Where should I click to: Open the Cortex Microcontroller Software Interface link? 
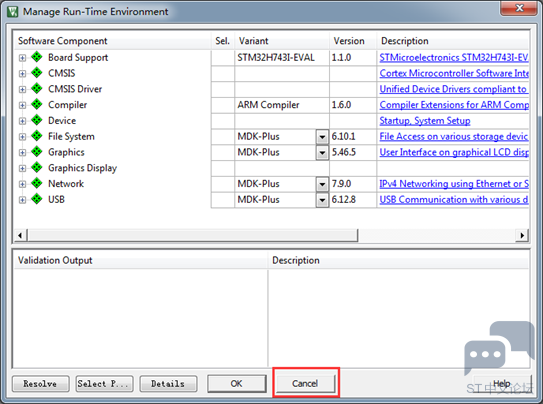(x=454, y=73)
